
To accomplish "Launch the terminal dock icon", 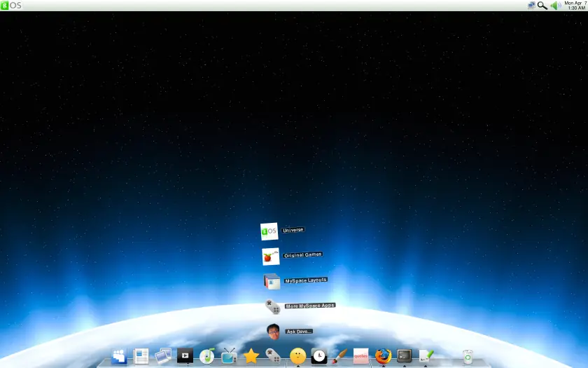I will click(x=405, y=356).
